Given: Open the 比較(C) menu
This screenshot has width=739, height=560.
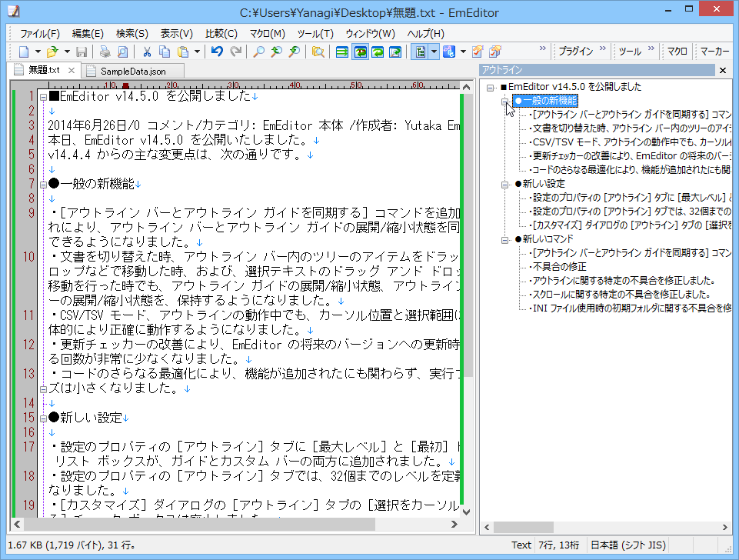Looking at the screenshot, I should tap(221, 34).
